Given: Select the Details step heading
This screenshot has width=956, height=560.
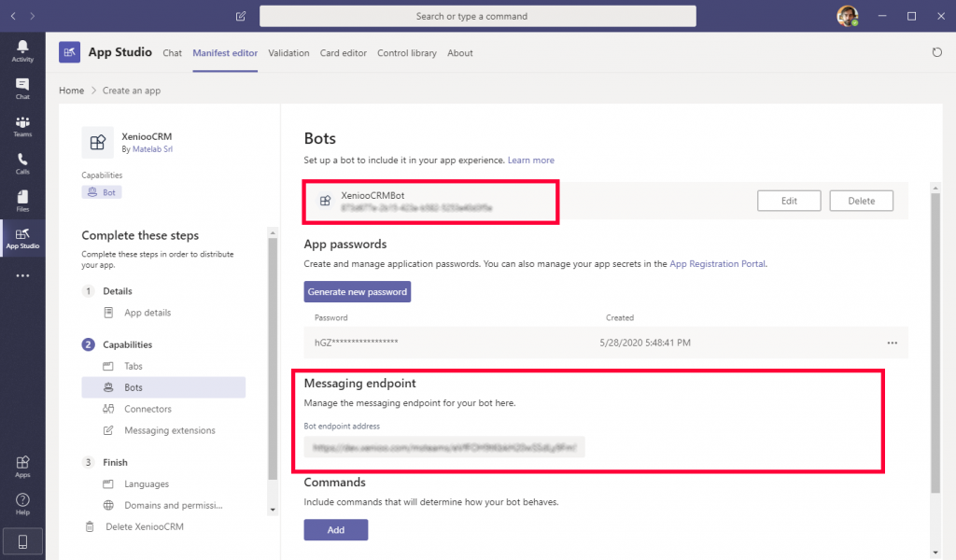Looking at the screenshot, I should (118, 291).
